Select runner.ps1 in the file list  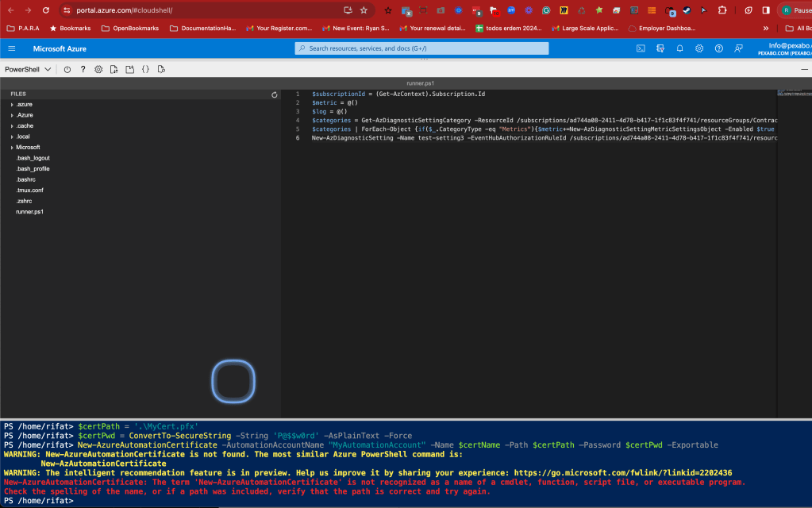click(x=29, y=212)
